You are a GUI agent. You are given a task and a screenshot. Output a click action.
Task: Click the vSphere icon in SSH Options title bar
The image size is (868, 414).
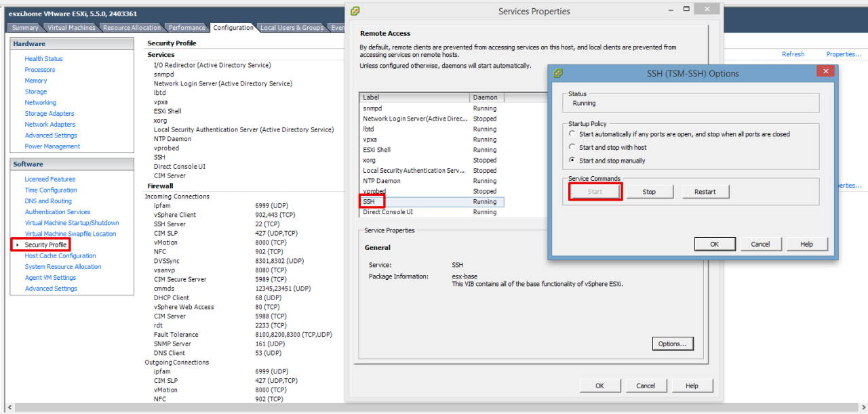(558, 73)
